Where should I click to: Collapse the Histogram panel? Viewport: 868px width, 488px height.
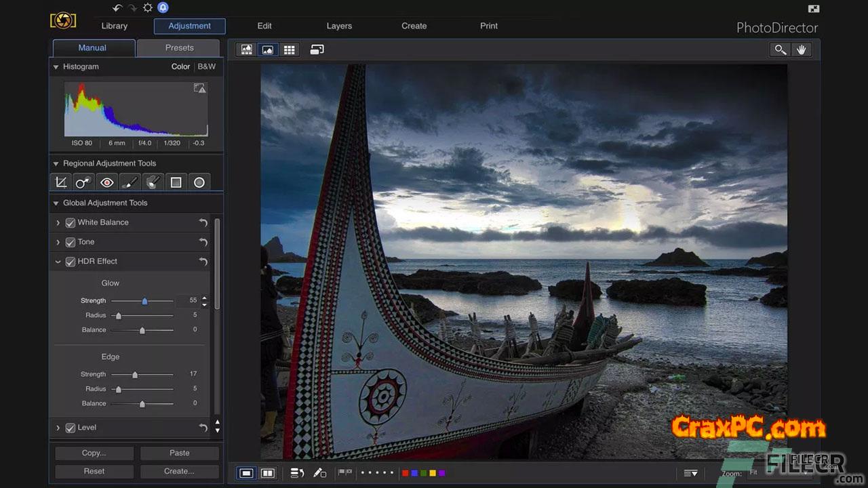click(x=56, y=67)
